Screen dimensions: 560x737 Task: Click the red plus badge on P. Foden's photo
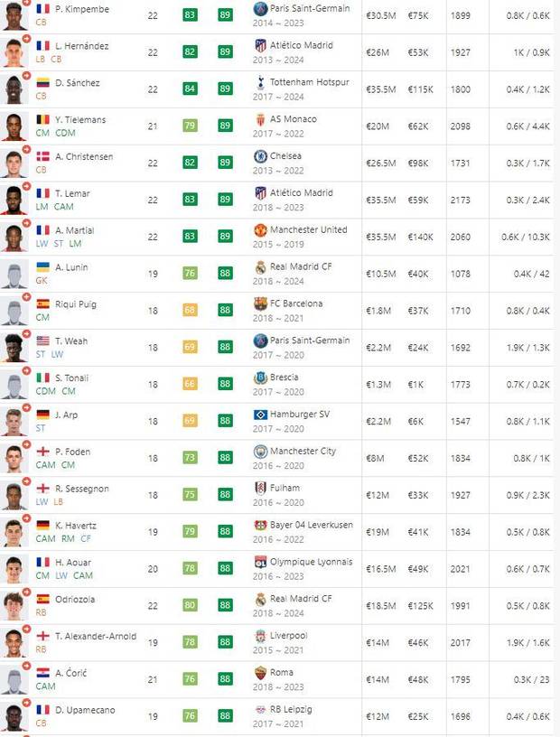coord(26,444)
